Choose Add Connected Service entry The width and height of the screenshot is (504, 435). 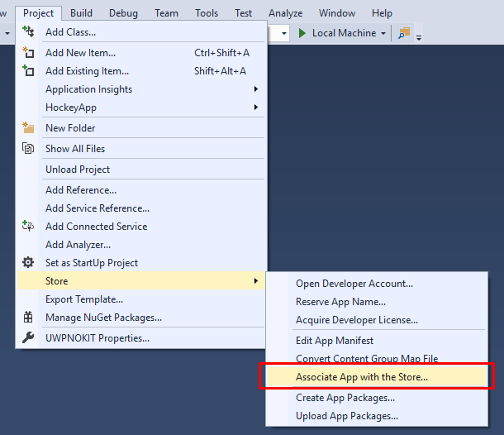click(x=141, y=227)
